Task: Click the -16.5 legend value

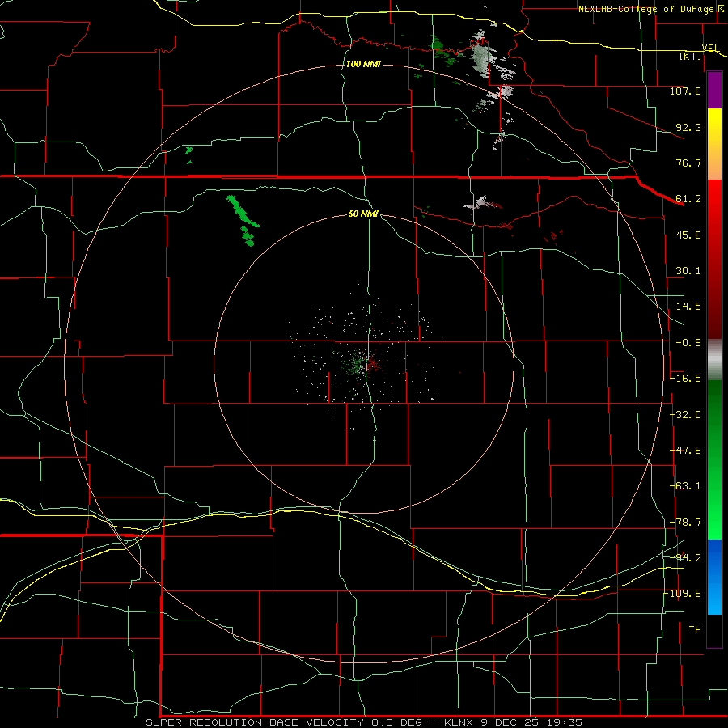Action: pos(685,379)
